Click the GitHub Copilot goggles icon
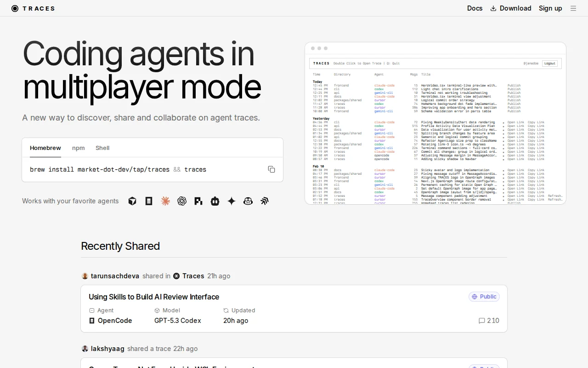The image size is (588, 368). point(248,201)
